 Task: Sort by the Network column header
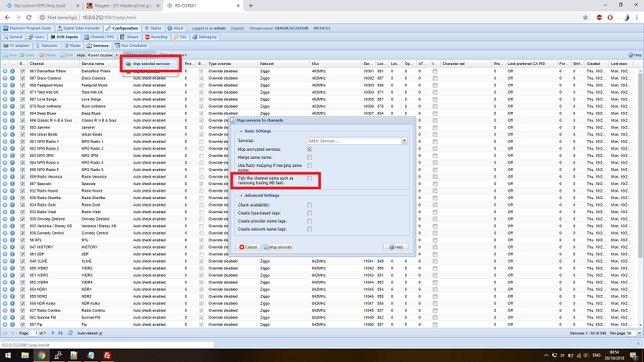point(284,64)
